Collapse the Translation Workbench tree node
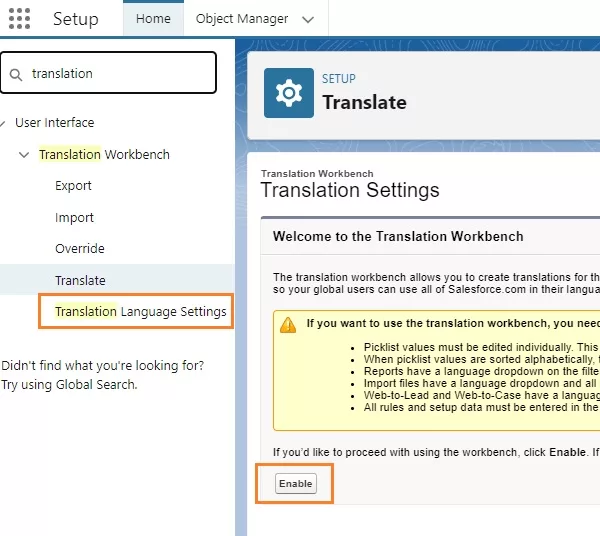The image size is (600, 536). point(25,155)
